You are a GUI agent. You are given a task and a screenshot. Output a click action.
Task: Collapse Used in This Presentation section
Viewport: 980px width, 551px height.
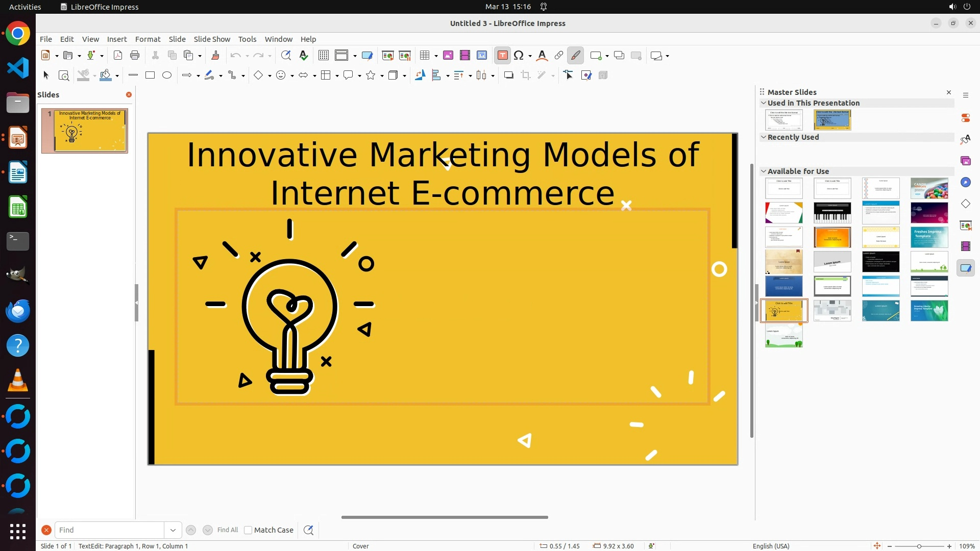click(x=764, y=103)
